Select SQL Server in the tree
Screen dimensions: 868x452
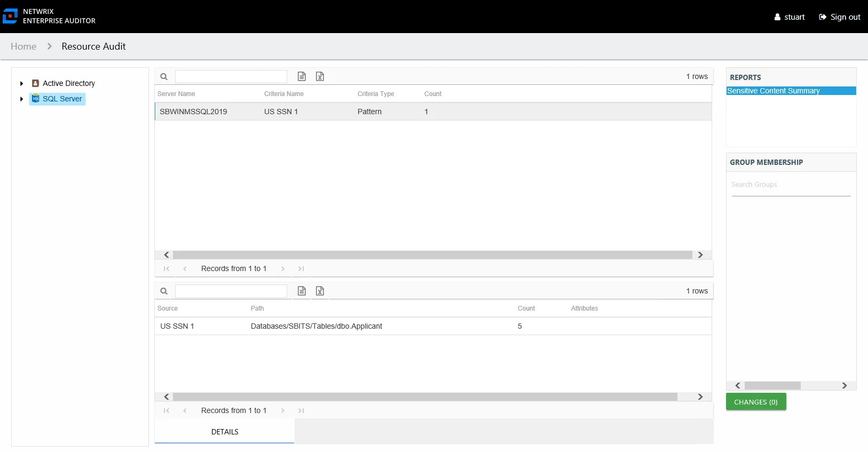click(x=62, y=99)
